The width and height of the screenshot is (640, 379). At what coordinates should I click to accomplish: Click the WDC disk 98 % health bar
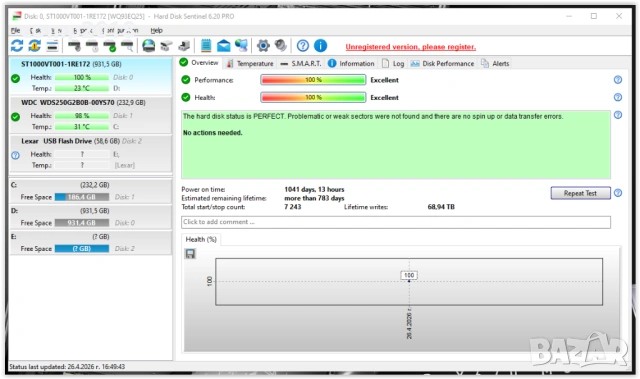click(82, 116)
